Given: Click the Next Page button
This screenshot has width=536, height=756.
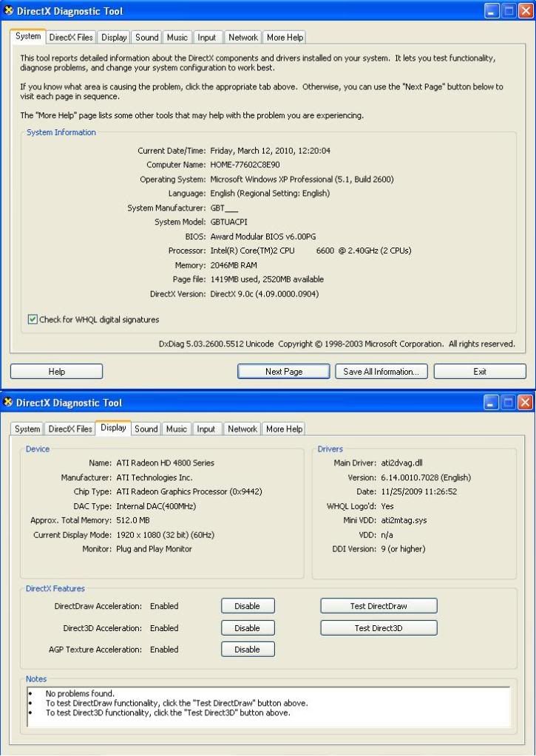Looking at the screenshot, I should (284, 372).
